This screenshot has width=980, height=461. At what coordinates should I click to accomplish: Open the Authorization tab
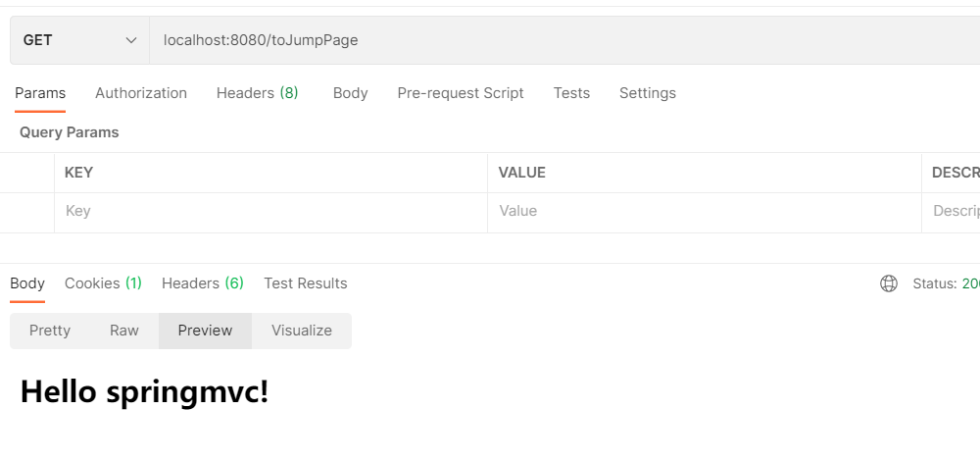click(141, 93)
